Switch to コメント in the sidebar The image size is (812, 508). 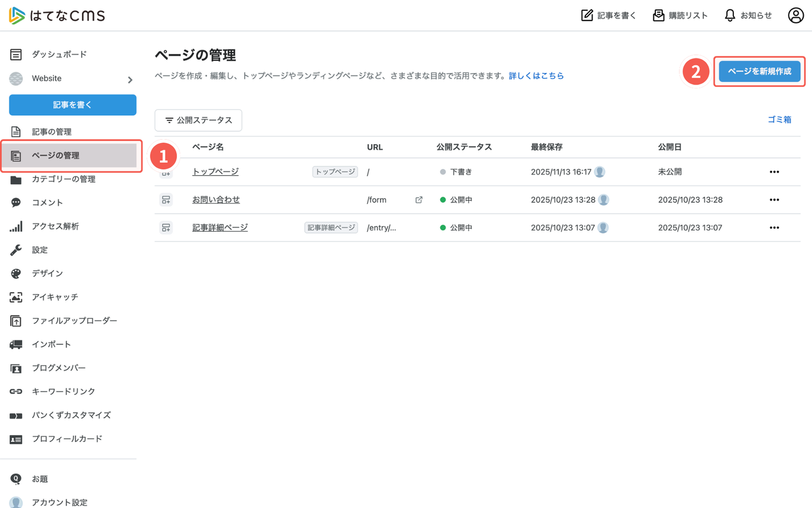[x=16, y=202]
